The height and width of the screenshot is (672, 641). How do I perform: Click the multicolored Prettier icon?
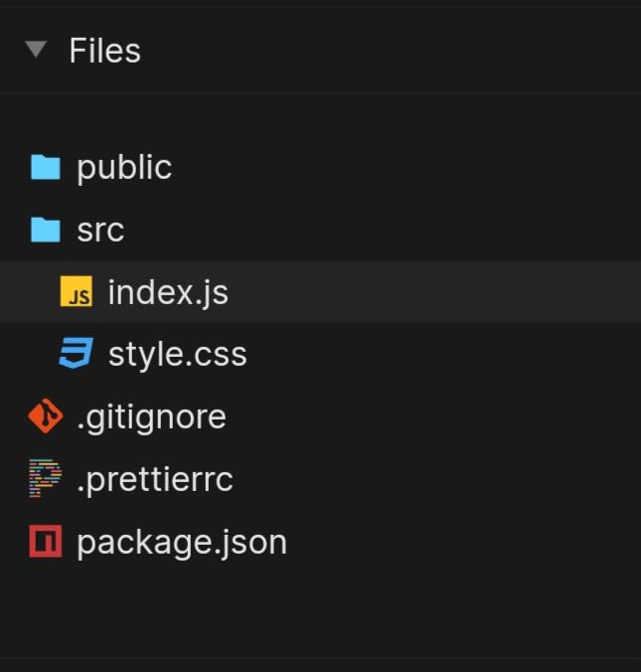(46, 479)
